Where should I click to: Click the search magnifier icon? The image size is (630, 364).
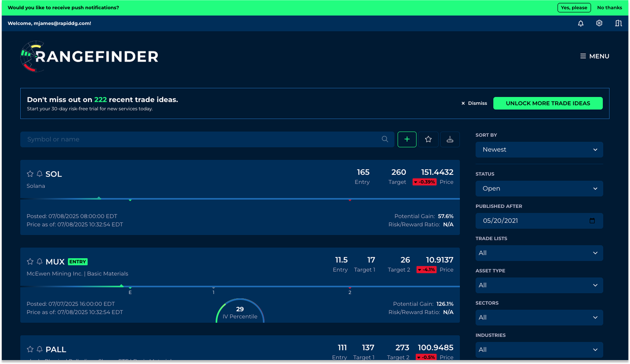[385, 139]
